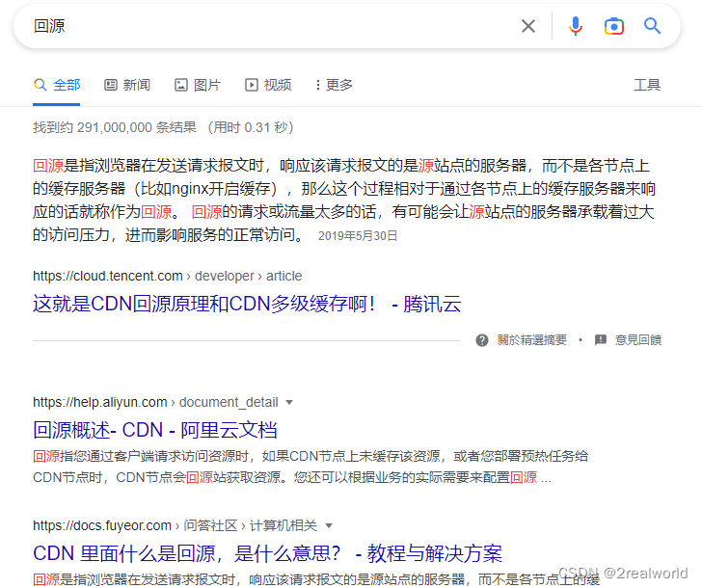
Task: Select the 全部 results tab
Action: [57, 85]
